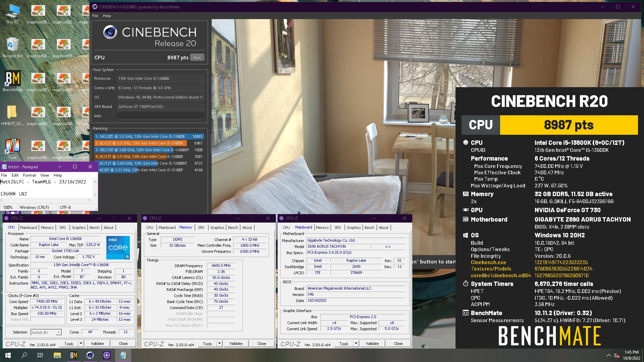Click the DRAM Frequency value 3600.0 MHz
The height and width of the screenshot is (362, 644).
pos(221,265)
